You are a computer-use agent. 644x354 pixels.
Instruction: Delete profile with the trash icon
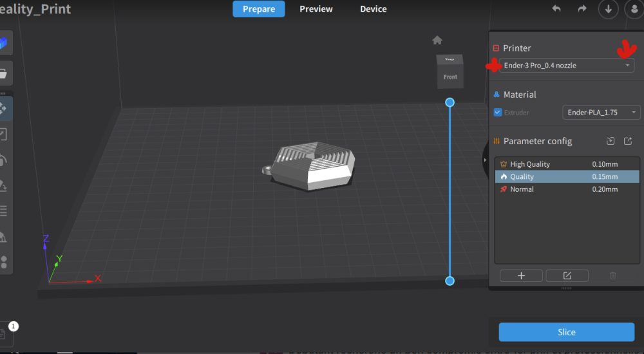click(x=613, y=275)
